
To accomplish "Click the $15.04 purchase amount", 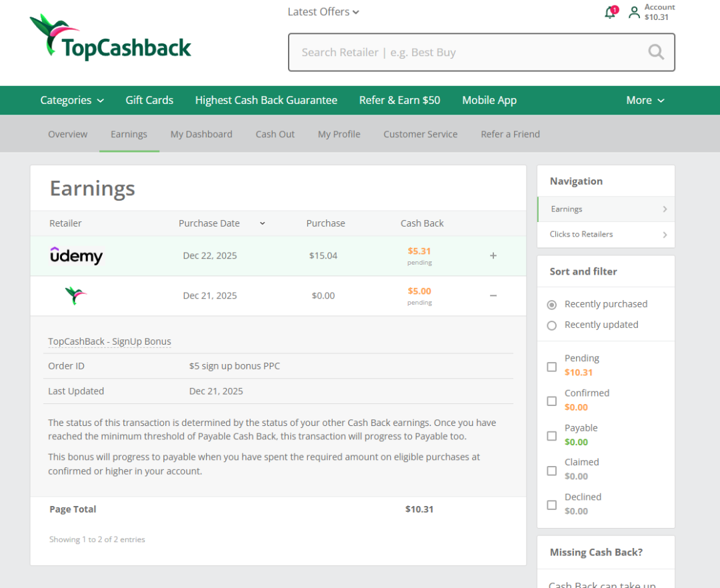I will [x=323, y=256].
